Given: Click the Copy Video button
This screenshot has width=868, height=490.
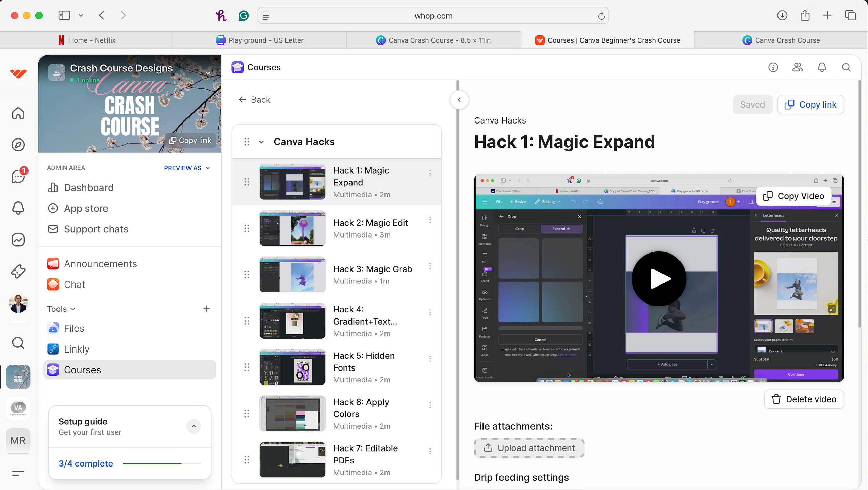Looking at the screenshot, I should pyautogui.click(x=793, y=196).
